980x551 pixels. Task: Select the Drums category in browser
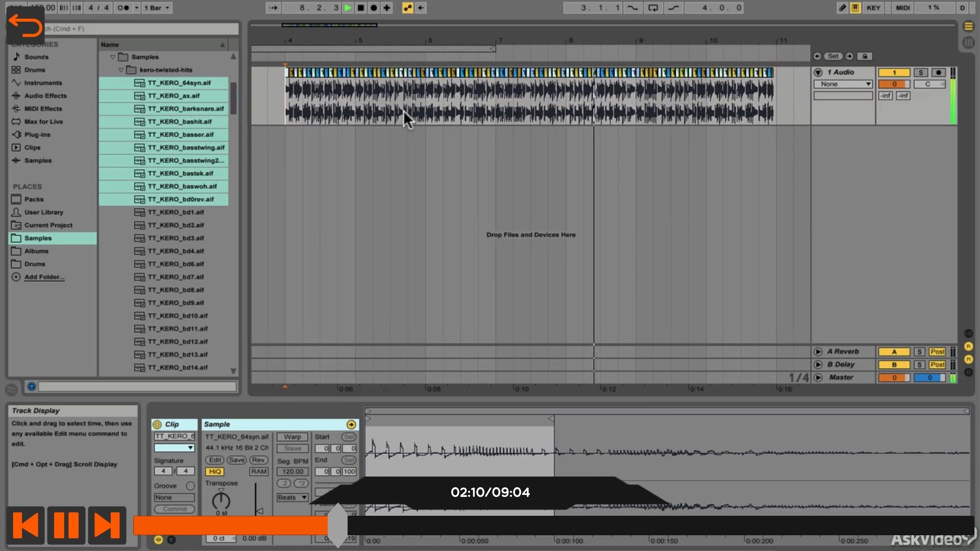35,70
